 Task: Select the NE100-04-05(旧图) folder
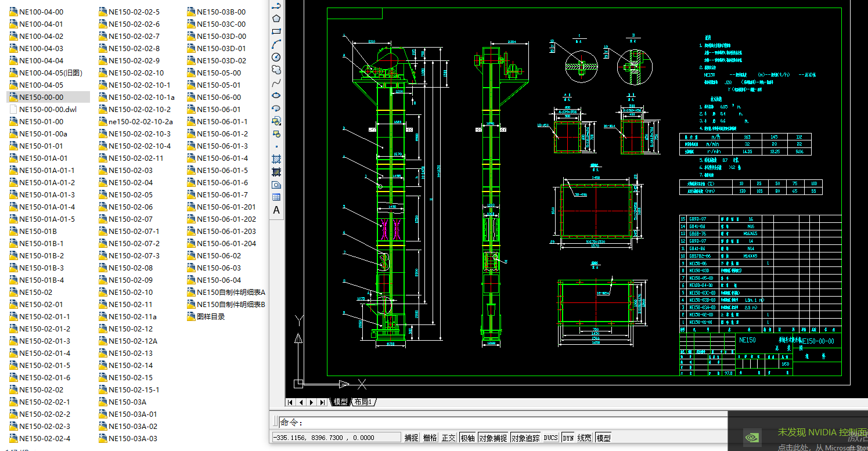tap(46, 73)
